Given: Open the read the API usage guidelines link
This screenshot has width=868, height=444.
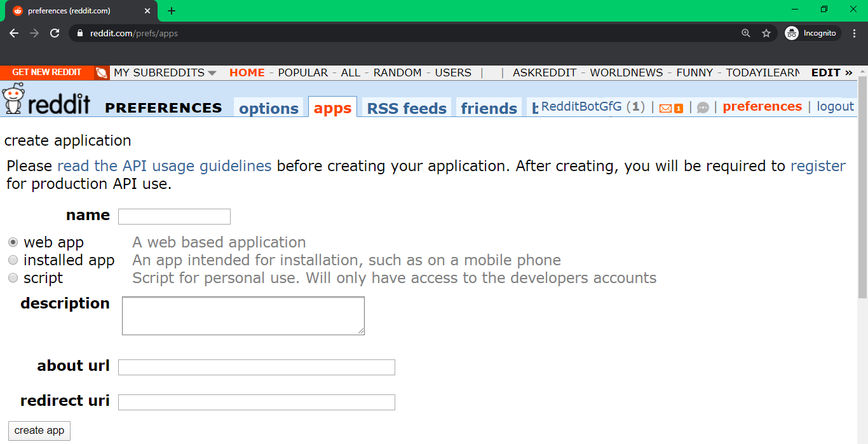Looking at the screenshot, I should pos(164,166).
